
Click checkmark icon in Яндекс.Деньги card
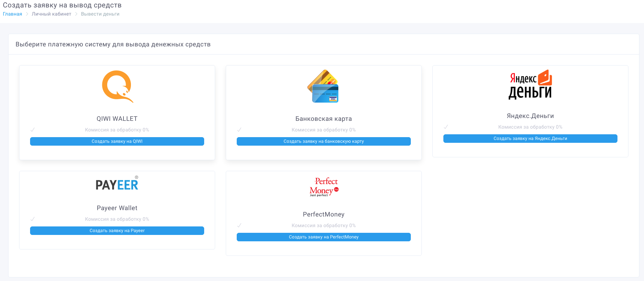click(446, 127)
